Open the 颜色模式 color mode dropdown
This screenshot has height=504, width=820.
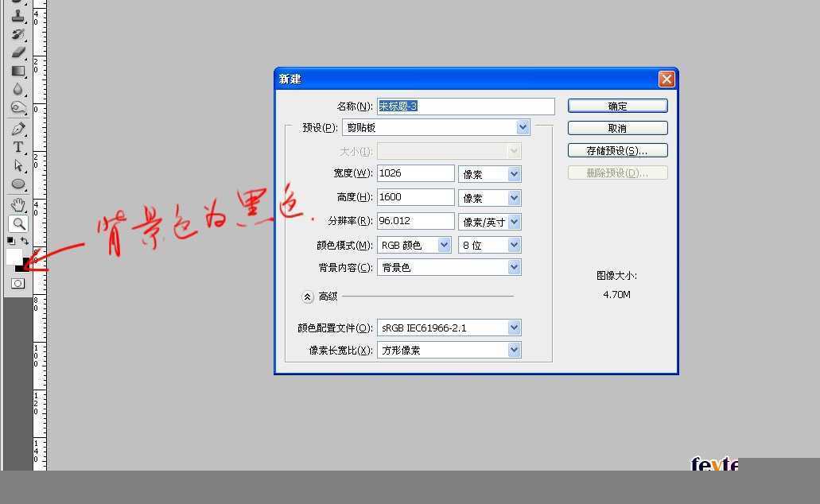tap(443, 245)
